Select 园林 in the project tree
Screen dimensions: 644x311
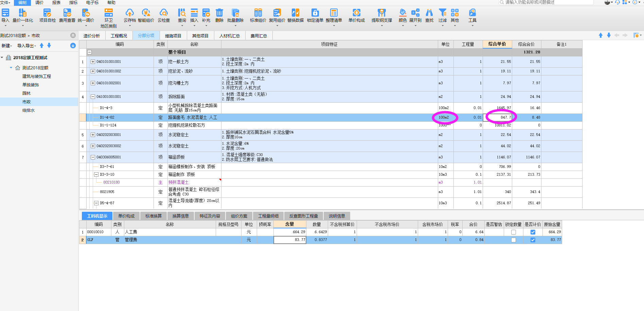(26, 93)
